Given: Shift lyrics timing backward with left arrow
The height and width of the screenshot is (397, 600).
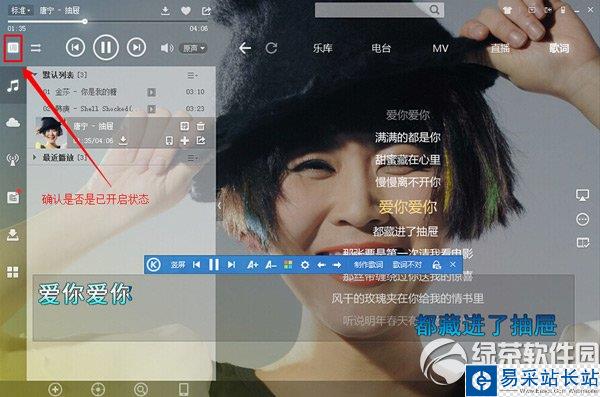Looking at the screenshot, I should (321, 265).
